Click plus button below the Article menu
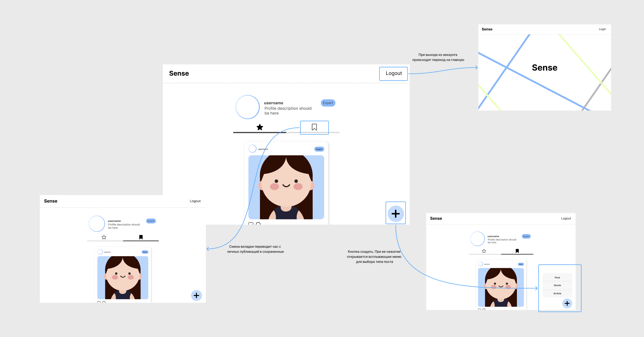 567,303
